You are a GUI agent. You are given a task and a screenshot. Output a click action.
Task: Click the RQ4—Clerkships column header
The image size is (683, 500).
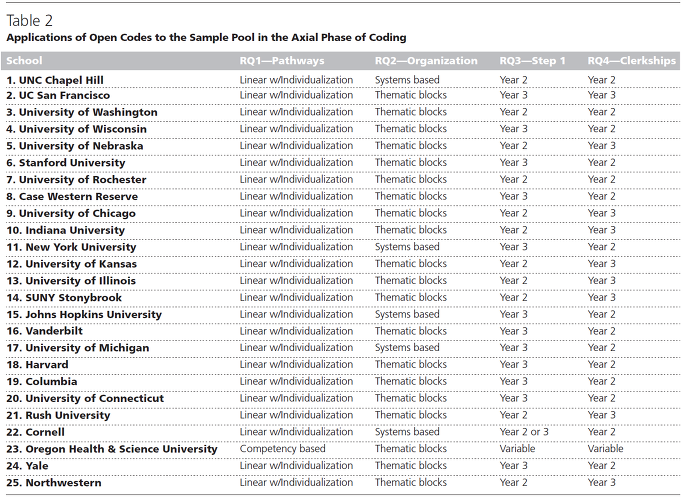632,61
